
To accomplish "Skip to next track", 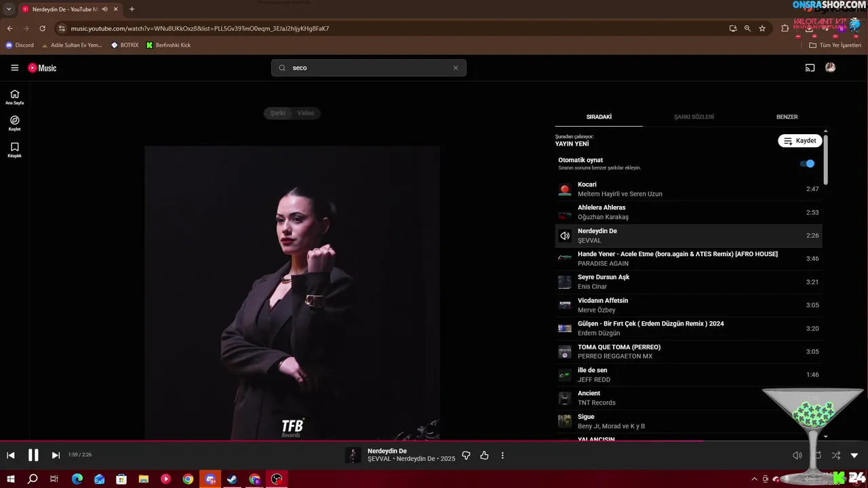I will [56, 455].
